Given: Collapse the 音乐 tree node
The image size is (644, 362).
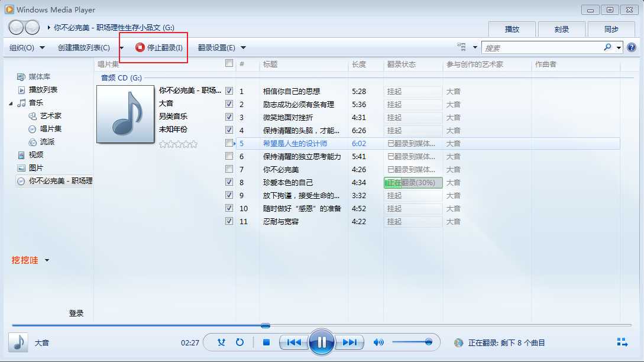Looking at the screenshot, I should click(11, 104).
